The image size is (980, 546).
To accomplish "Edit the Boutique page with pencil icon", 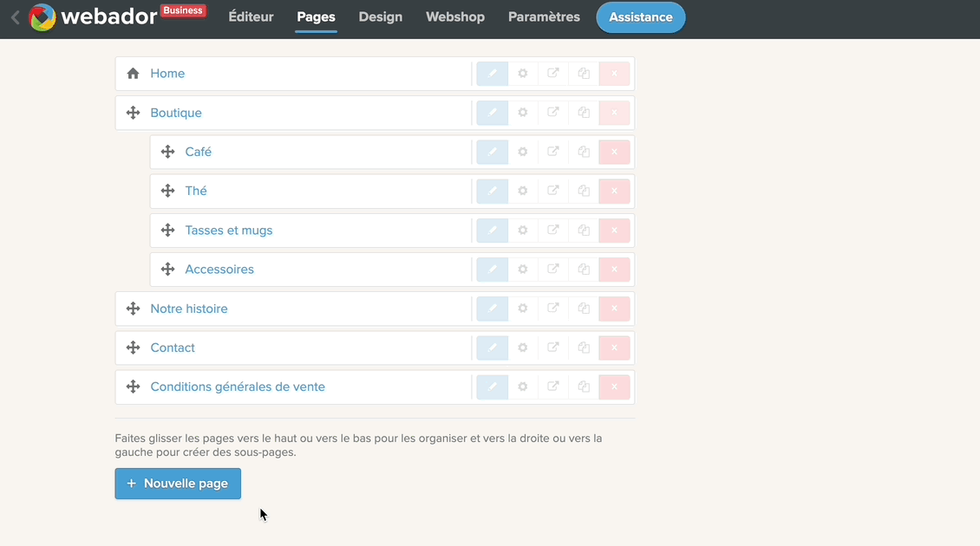I will coord(493,113).
